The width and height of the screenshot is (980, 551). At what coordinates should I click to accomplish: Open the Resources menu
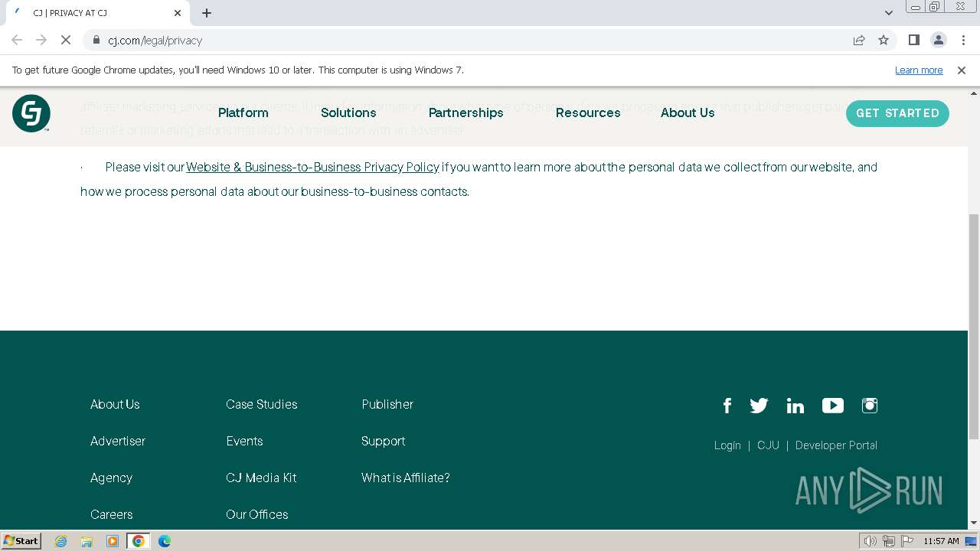pos(588,112)
